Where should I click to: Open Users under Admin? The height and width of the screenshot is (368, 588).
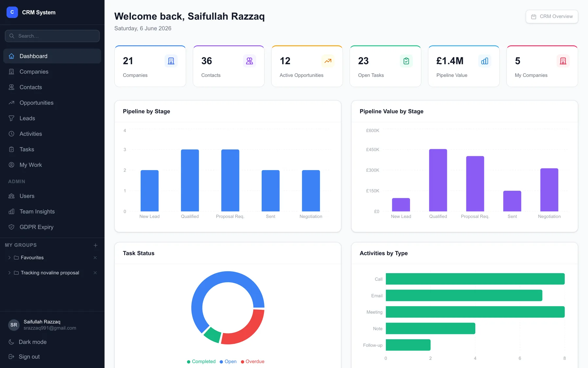(x=52, y=196)
